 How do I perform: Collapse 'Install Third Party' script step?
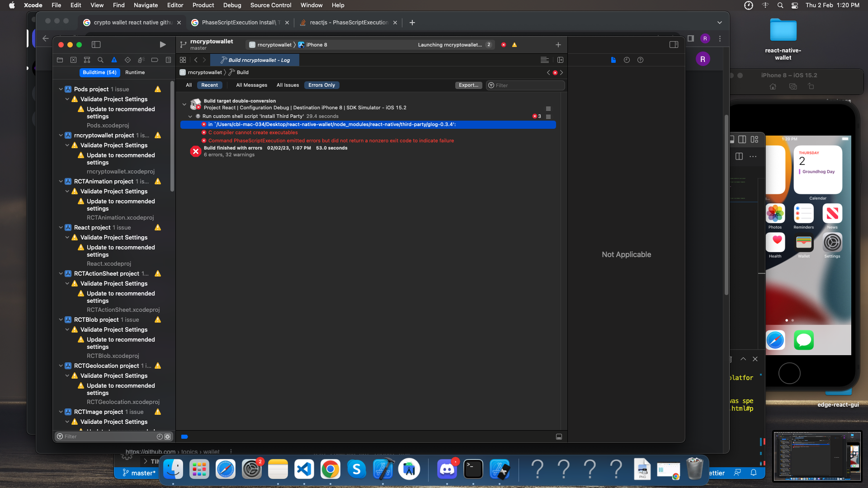190,116
